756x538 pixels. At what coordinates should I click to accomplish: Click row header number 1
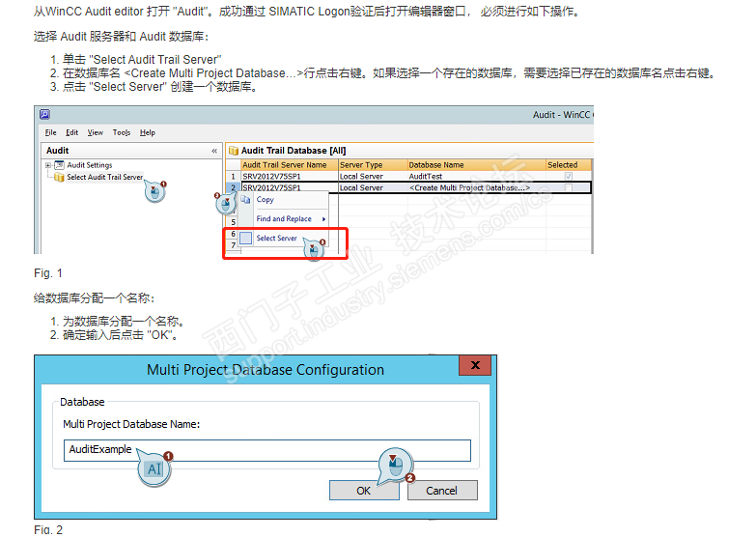tap(233, 176)
